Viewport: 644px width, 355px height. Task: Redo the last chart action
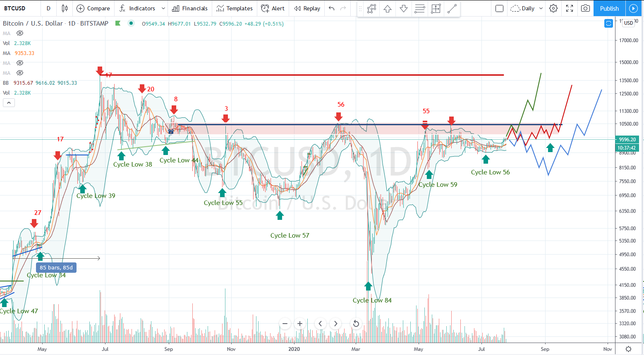click(343, 8)
